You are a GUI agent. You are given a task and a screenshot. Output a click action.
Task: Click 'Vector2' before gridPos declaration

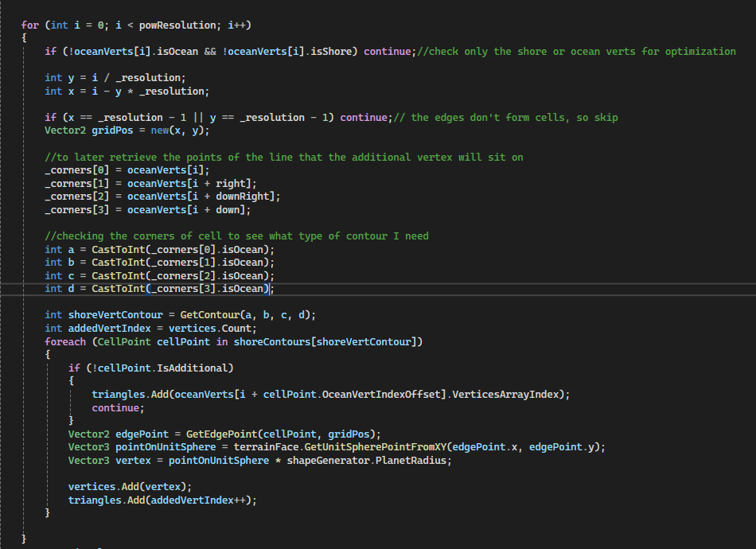tap(65, 130)
